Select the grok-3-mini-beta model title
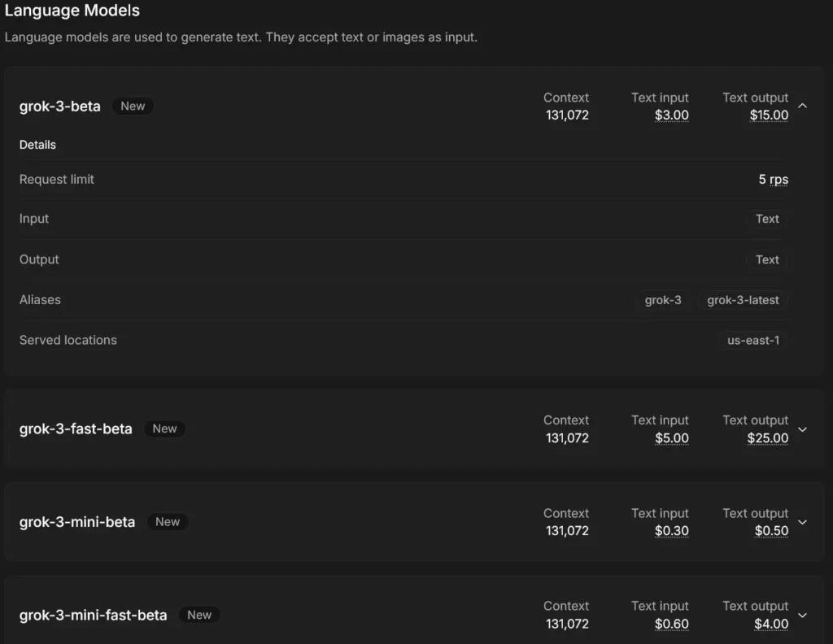This screenshot has height=644, width=833. coord(77,522)
